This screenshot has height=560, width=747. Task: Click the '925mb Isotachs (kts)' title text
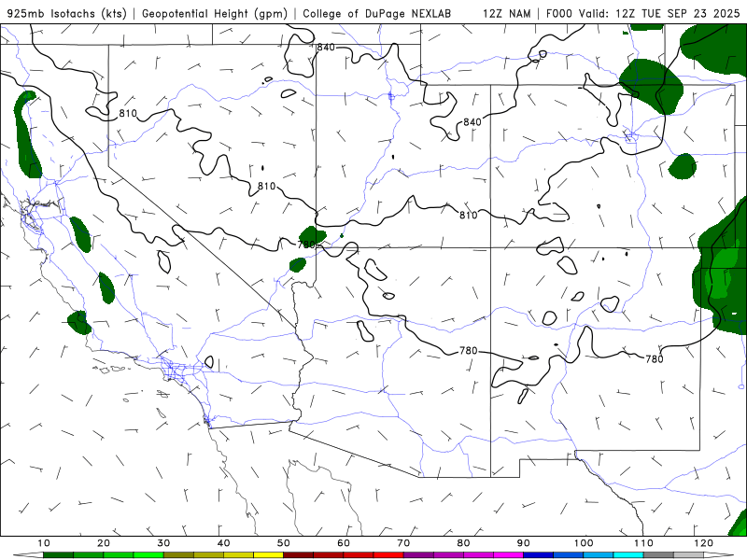click(67, 13)
